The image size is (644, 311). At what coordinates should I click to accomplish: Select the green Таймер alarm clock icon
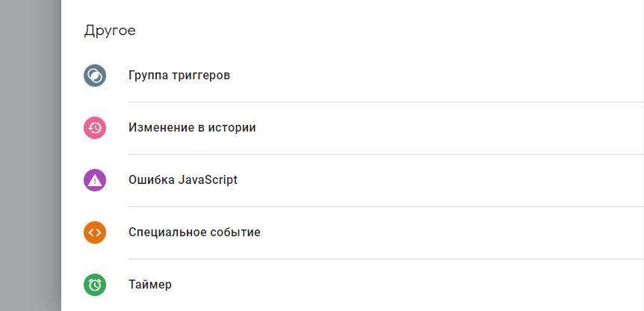[x=95, y=285]
